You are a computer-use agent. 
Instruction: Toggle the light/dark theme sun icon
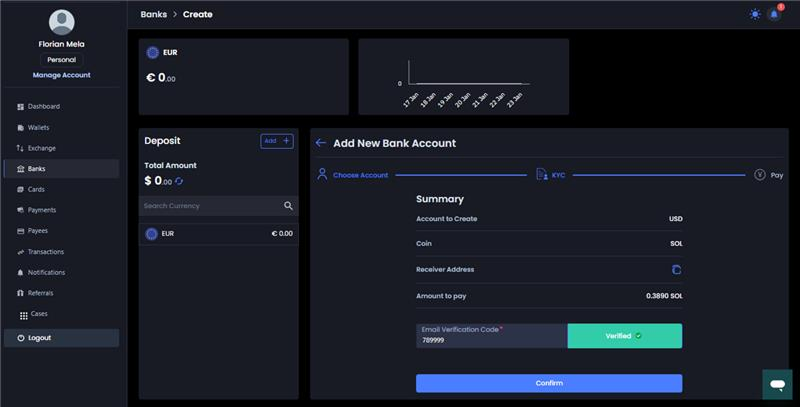click(755, 14)
